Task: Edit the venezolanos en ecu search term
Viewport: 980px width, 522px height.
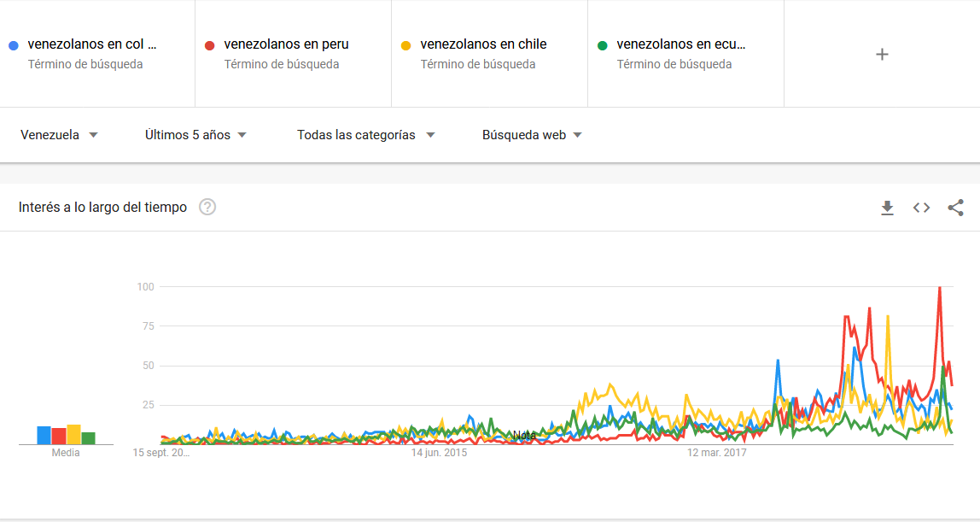Action: point(680,44)
